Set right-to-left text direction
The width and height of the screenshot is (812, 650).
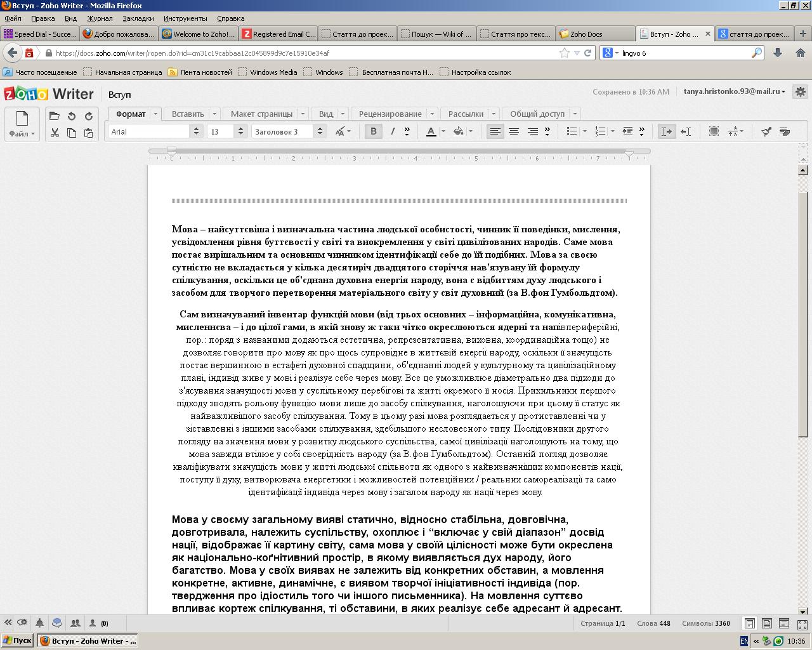pyautogui.click(x=686, y=131)
